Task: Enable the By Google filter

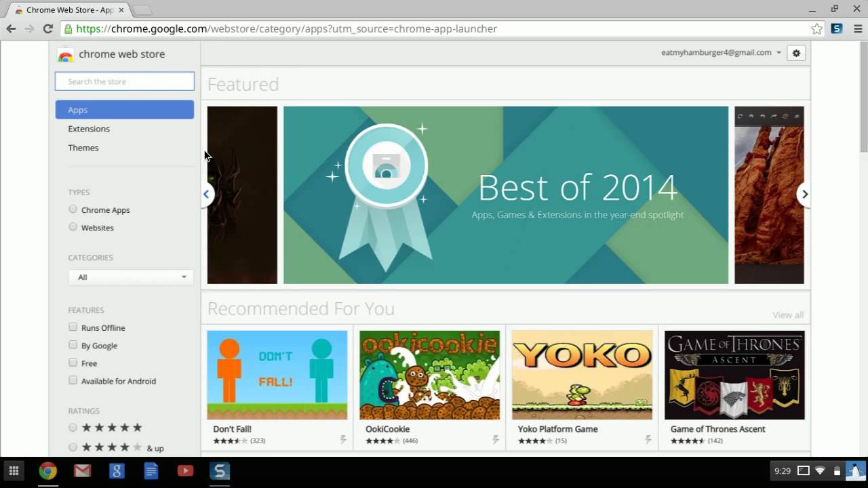Action: click(73, 345)
